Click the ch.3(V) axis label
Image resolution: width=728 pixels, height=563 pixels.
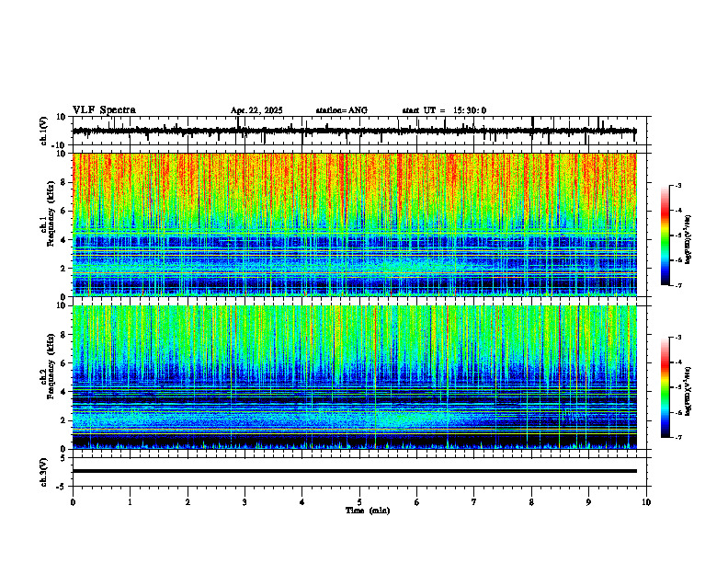44,472
